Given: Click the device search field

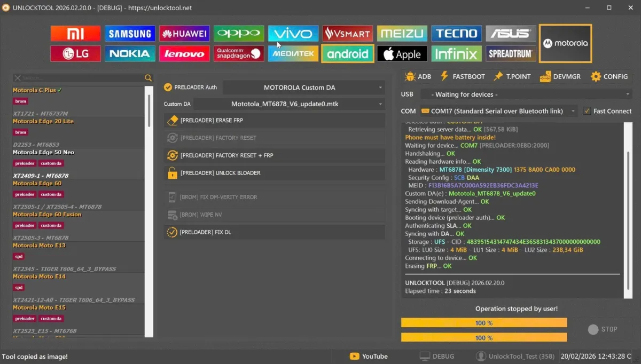Looking at the screenshot, I should (79, 78).
